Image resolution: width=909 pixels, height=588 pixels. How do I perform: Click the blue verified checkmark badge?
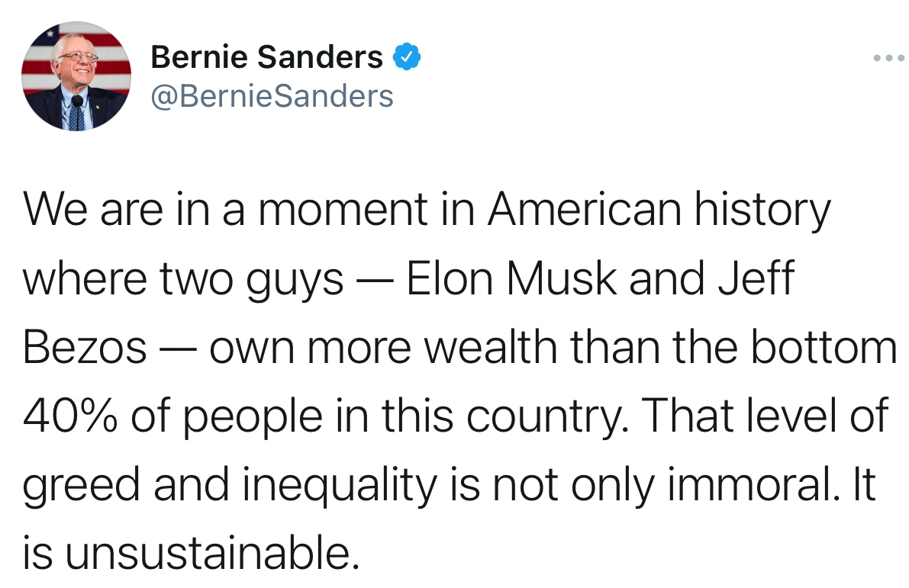point(406,56)
